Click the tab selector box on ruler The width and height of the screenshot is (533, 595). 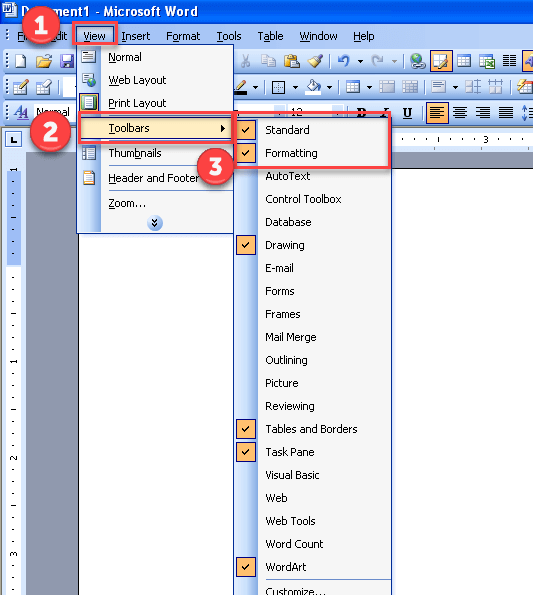[14, 140]
